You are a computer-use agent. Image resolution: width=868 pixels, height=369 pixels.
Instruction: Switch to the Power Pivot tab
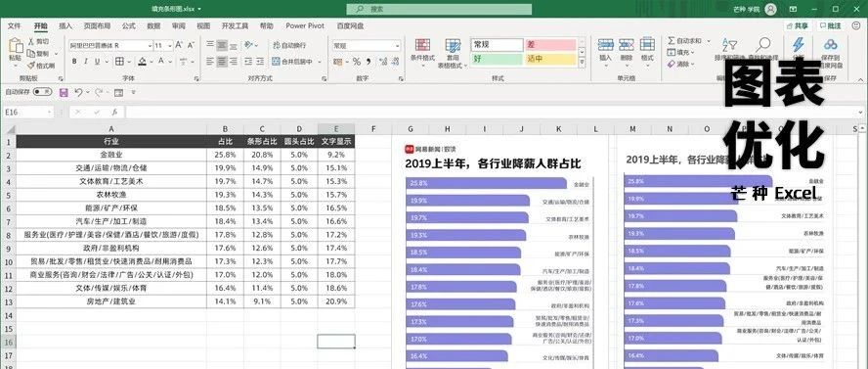(x=305, y=26)
